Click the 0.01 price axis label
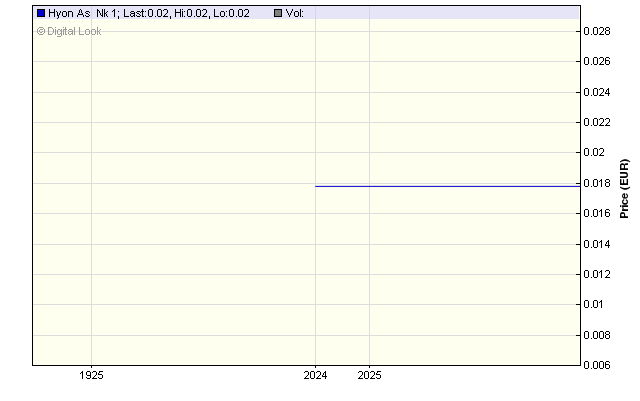The image size is (640, 401). [x=593, y=305]
